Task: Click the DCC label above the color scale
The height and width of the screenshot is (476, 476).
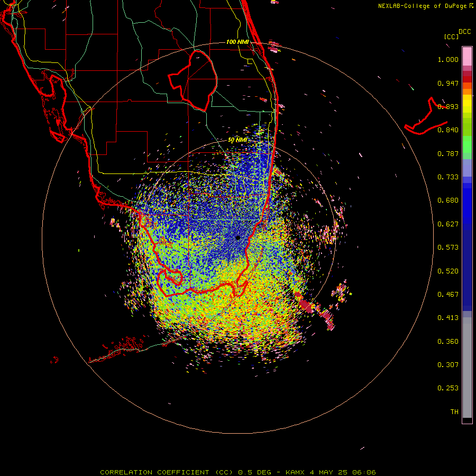Action: [464, 32]
